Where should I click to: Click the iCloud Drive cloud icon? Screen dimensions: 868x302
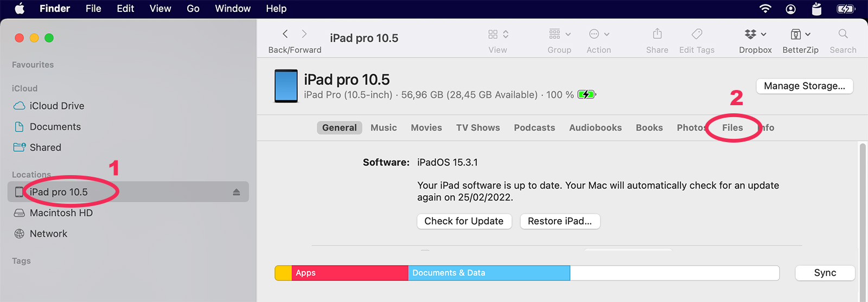[x=19, y=106]
